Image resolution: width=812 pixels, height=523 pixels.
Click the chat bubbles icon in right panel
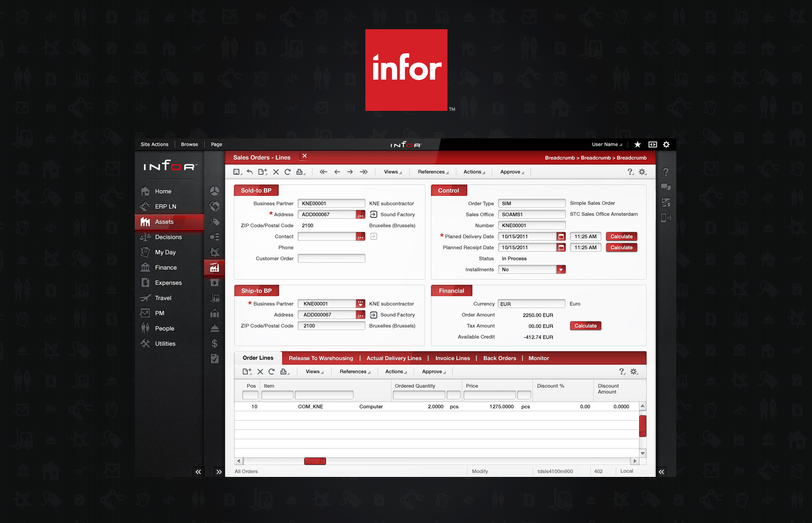[666, 187]
